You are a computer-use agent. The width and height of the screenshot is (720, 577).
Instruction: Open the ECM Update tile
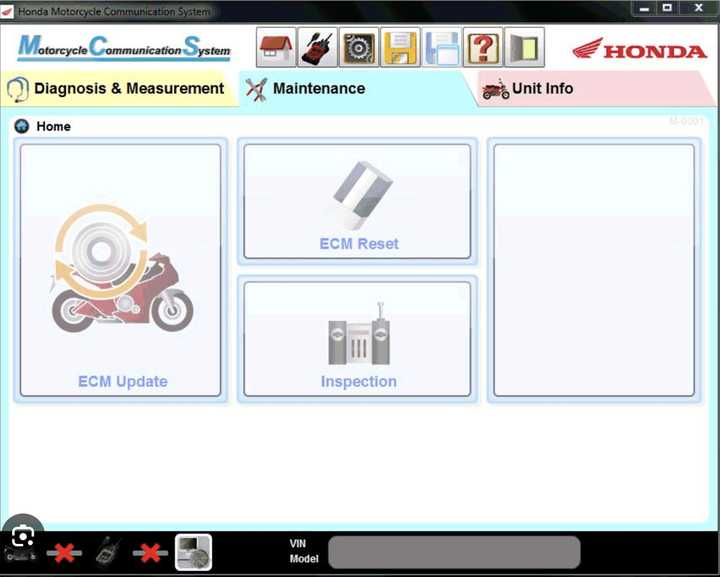(x=121, y=270)
